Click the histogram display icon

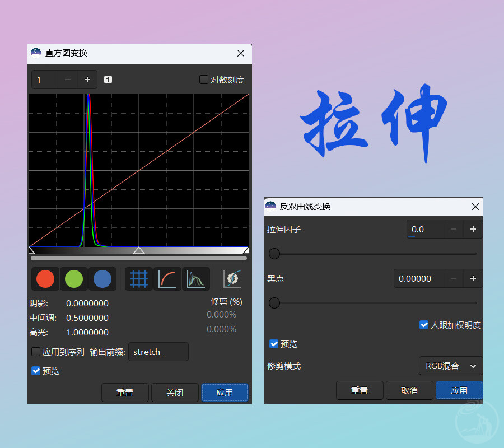point(196,279)
